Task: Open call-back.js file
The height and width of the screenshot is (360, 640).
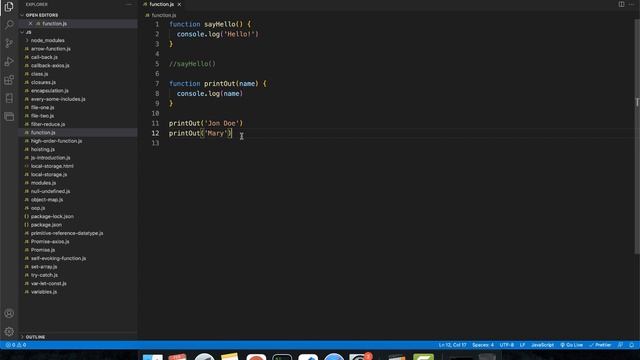Action: tap(44, 57)
